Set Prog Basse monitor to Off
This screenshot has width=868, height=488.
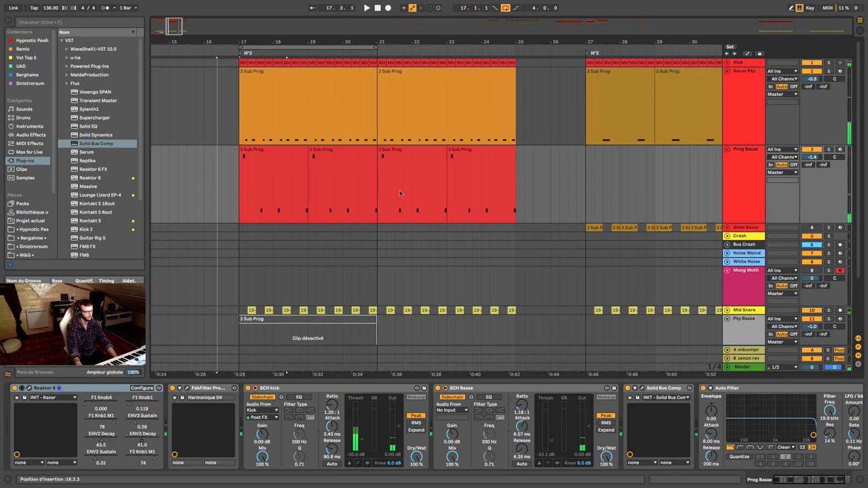click(x=793, y=165)
